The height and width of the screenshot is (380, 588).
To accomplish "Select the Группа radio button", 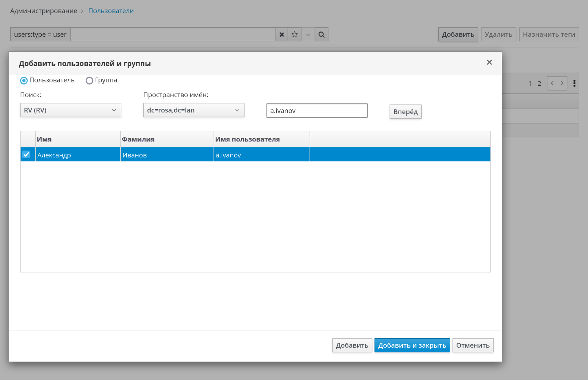I will (89, 81).
